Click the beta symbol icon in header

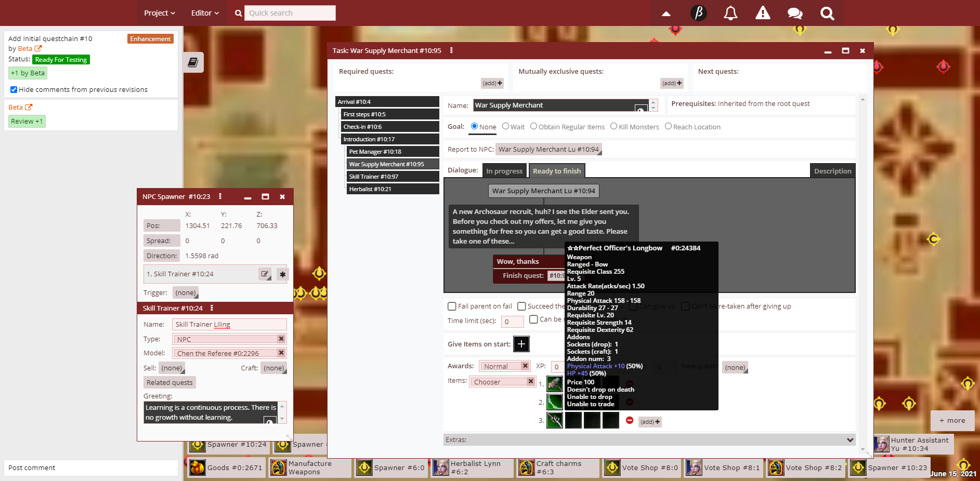[x=699, y=13]
